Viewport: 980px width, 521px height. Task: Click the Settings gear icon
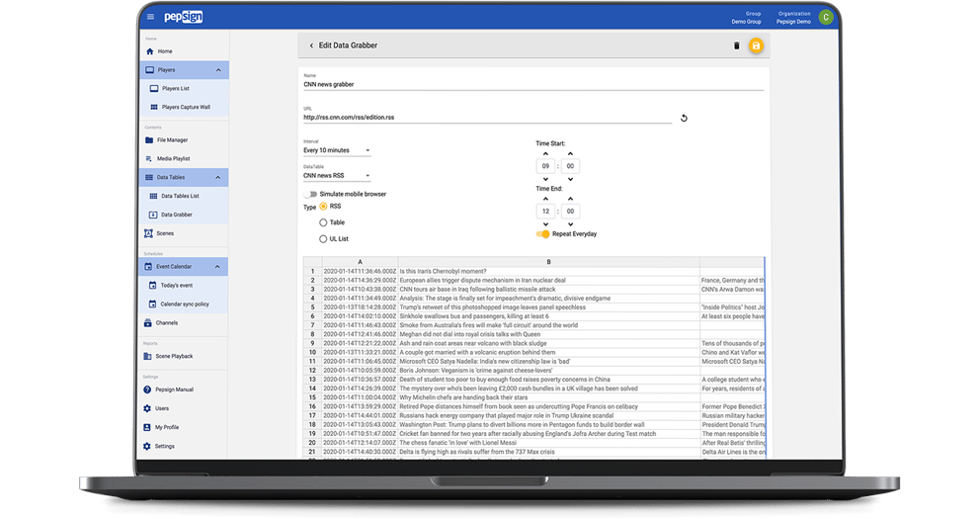147,446
